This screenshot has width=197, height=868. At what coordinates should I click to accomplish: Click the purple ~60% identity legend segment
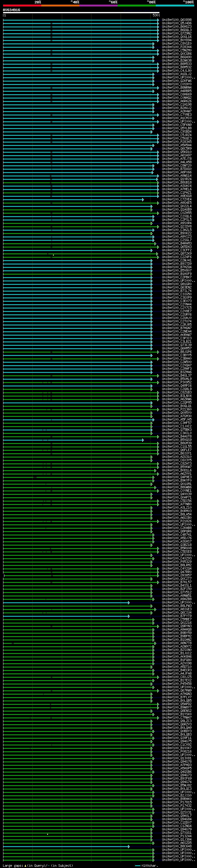pyautogui.click(x=99, y=6)
